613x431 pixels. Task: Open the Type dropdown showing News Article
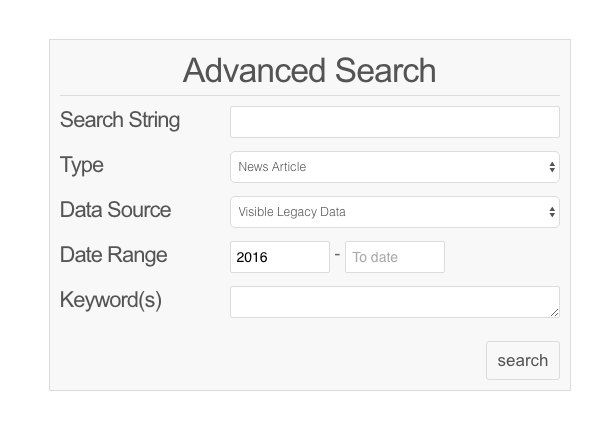point(394,167)
